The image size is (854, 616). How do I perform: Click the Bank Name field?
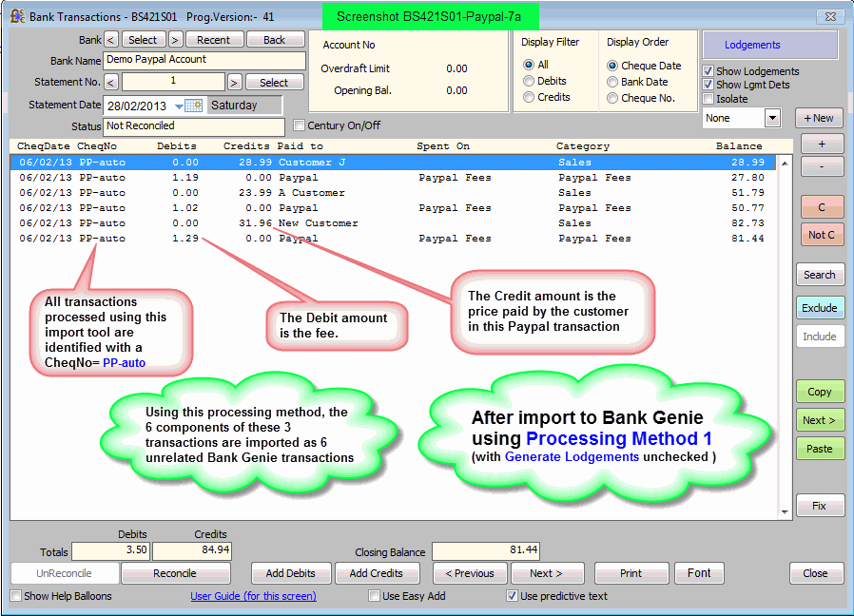(x=204, y=61)
